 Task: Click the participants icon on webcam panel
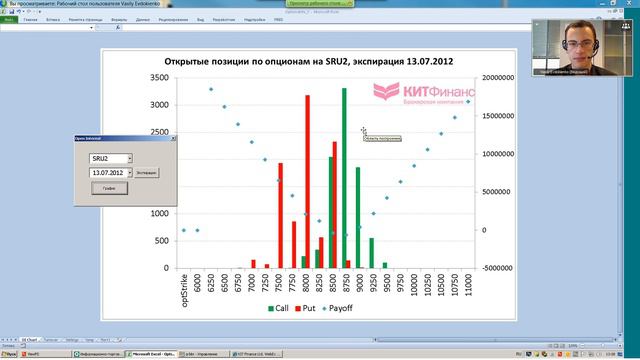(x=626, y=26)
